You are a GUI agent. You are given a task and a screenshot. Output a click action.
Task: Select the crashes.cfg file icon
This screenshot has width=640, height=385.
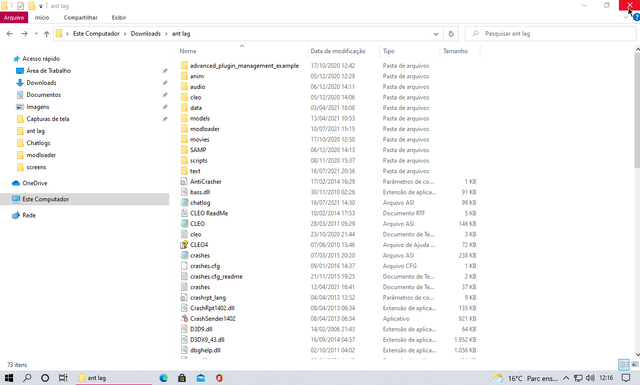point(184,266)
